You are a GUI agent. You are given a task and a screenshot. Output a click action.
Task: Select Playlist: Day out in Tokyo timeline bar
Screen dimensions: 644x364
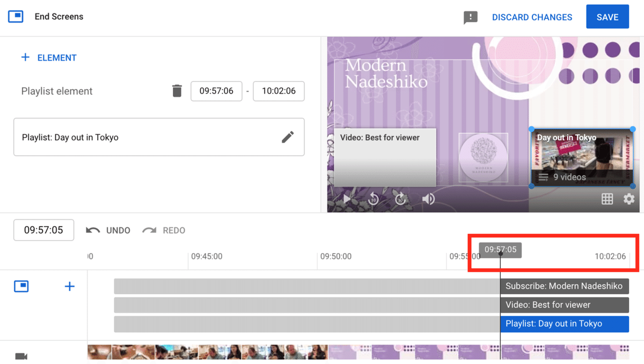[x=565, y=324]
